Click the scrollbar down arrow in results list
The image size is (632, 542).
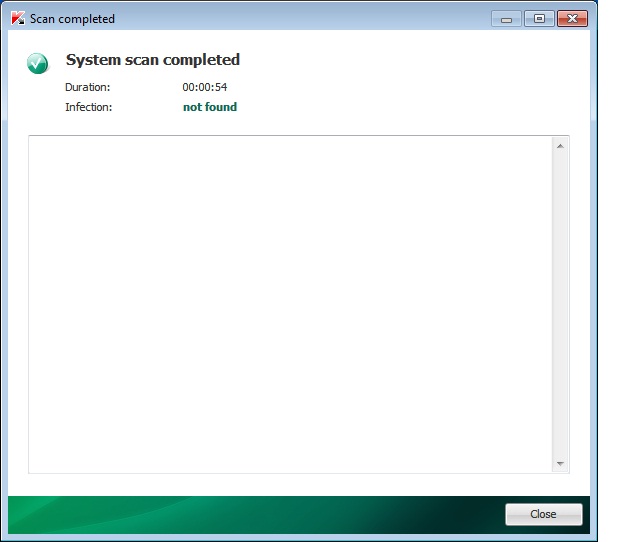560,464
